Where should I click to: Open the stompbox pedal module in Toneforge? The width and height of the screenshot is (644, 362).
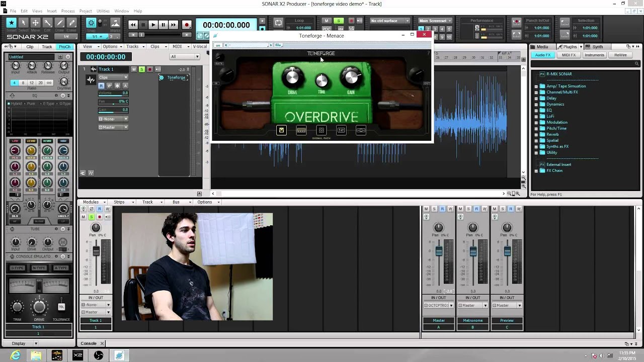(281, 130)
